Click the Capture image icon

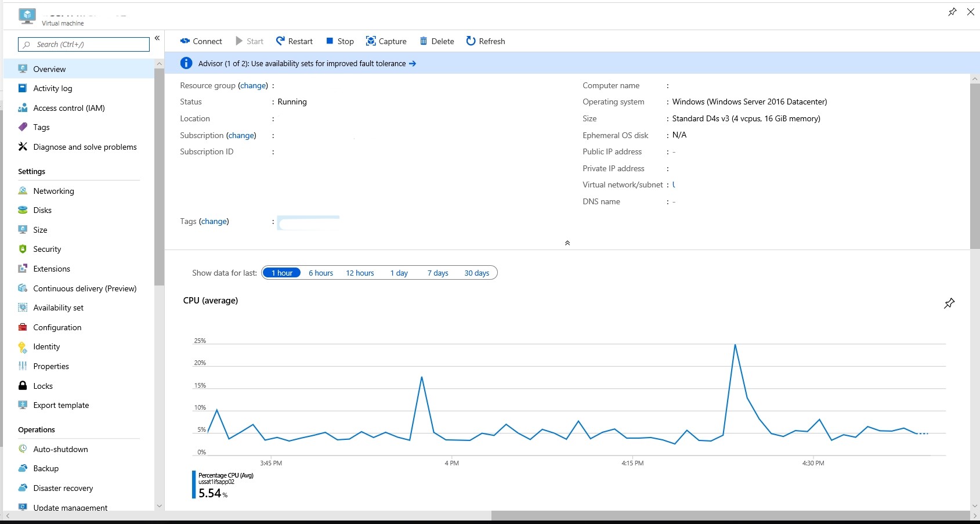pyautogui.click(x=371, y=41)
